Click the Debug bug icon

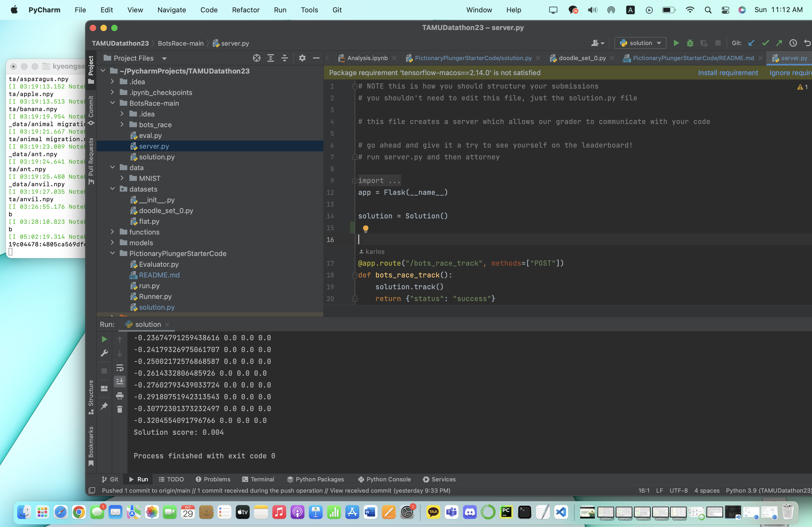(690, 43)
